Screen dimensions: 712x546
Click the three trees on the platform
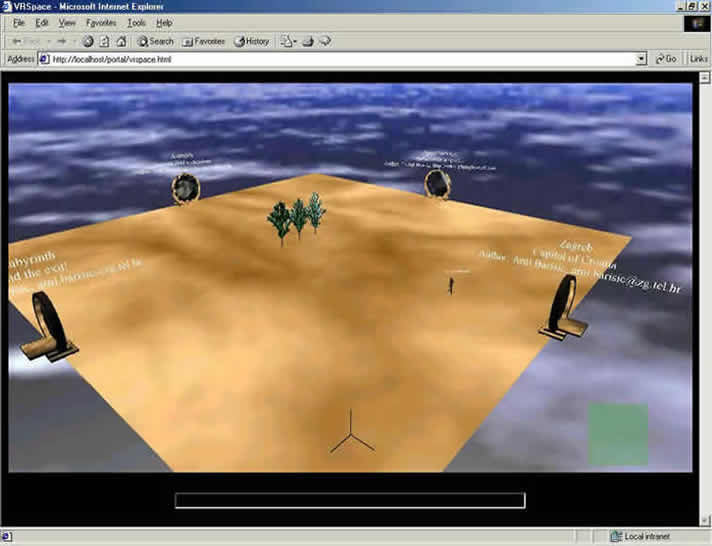pyautogui.click(x=298, y=218)
